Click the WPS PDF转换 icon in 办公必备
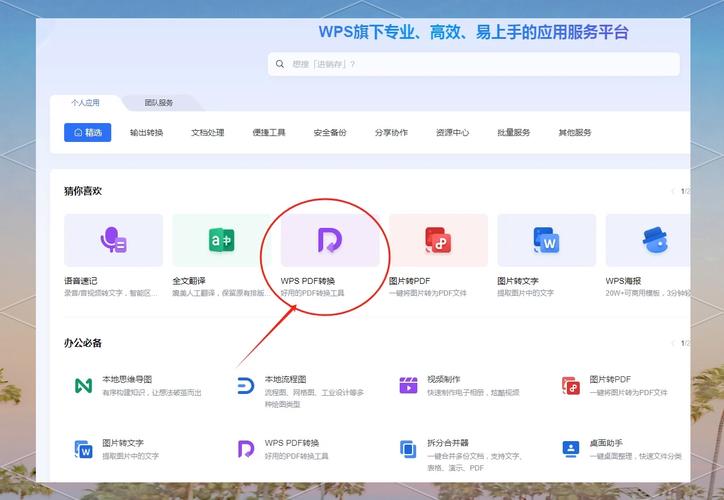Screen dimensions: 724x500 (246, 449)
